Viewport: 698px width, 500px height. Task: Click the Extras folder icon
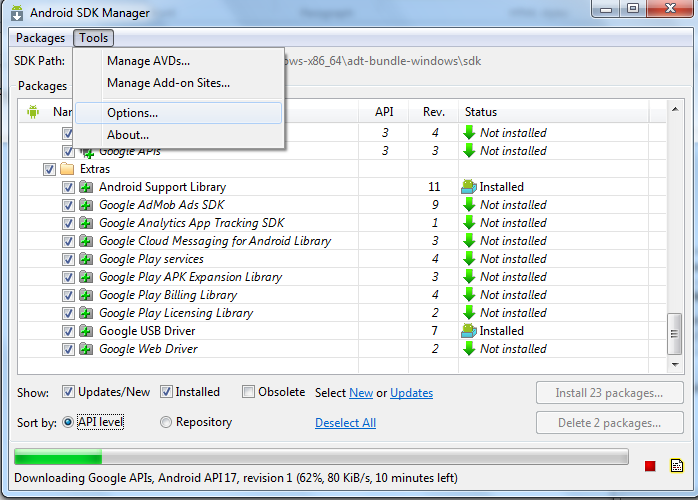point(67,169)
